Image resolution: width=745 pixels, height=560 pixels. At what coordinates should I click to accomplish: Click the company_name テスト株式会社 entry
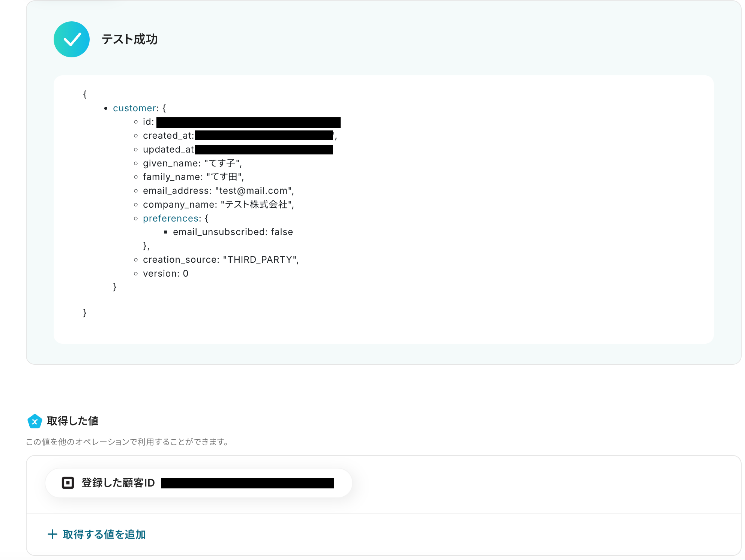[218, 205]
